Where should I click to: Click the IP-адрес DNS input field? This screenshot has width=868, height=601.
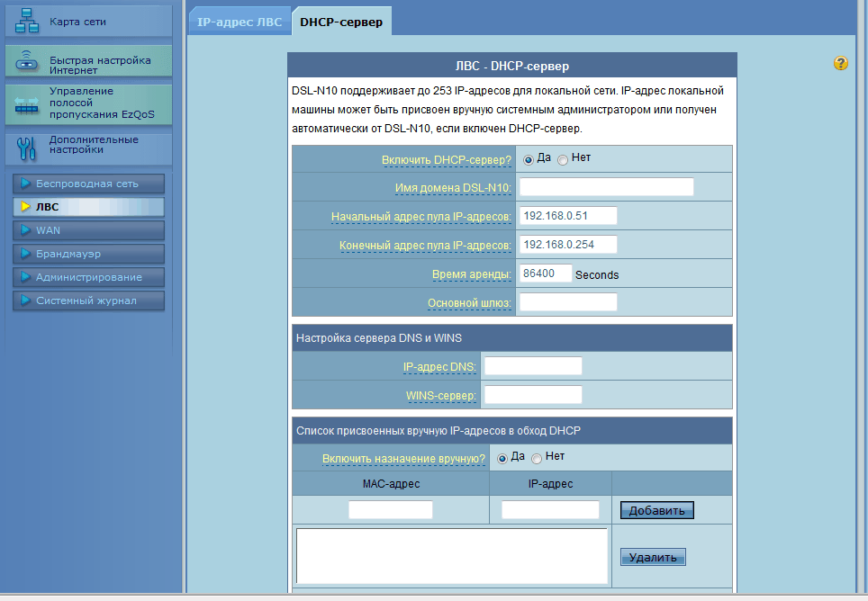click(x=533, y=366)
